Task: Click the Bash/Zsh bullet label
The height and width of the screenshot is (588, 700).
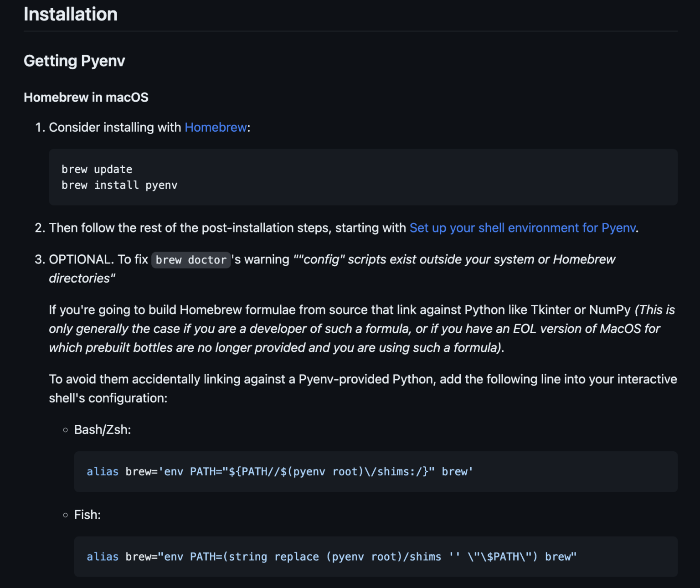Action: tap(102, 429)
